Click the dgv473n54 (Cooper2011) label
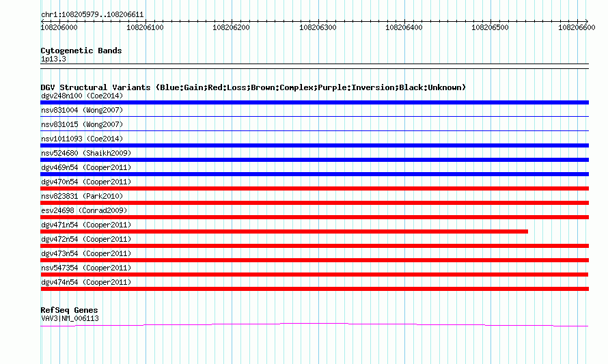This screenshot has width=608, height=364. (86, 253)
